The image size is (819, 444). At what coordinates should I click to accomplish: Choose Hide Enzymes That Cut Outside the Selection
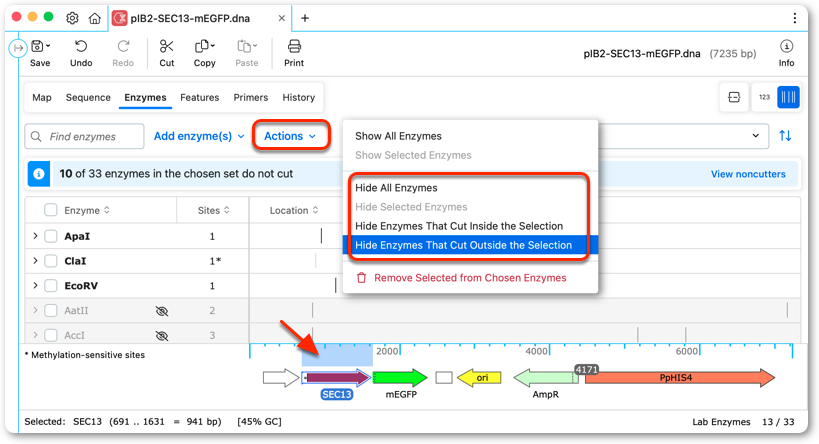(470, 245)
